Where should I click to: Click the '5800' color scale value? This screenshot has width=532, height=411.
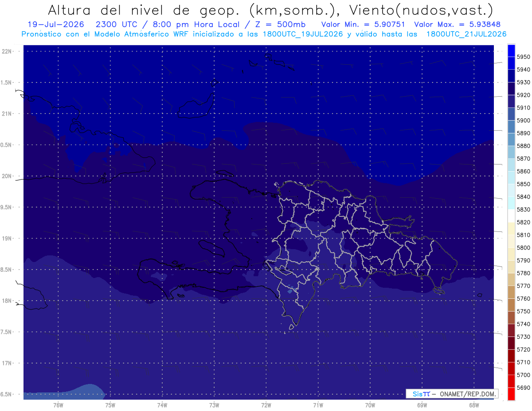click(x=524, y=247)
